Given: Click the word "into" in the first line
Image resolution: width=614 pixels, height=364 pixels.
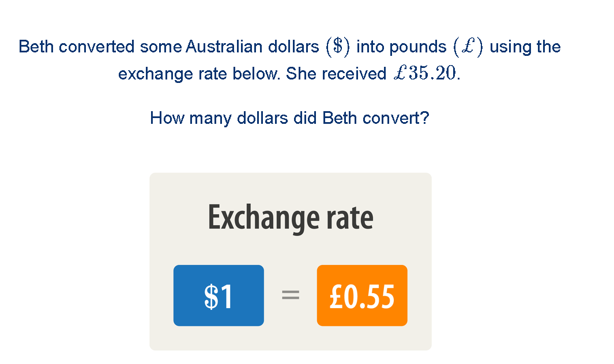Looking at the screenshot, I should click(x=370, y=46).
